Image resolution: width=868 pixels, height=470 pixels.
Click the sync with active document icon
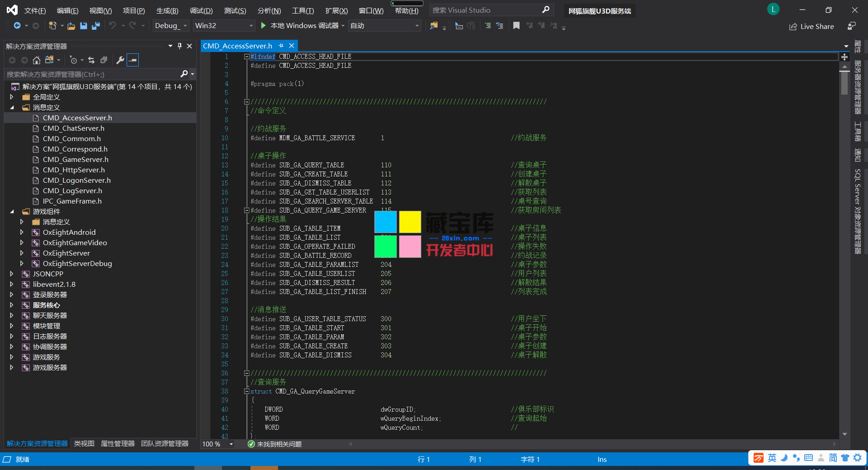[91, 60]
